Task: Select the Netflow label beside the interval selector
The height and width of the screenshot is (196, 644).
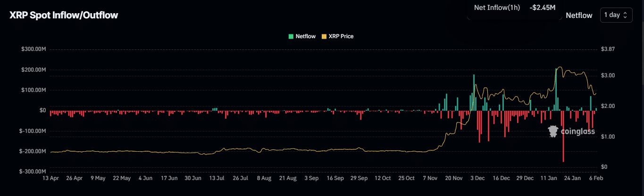Action: [579, 15]
